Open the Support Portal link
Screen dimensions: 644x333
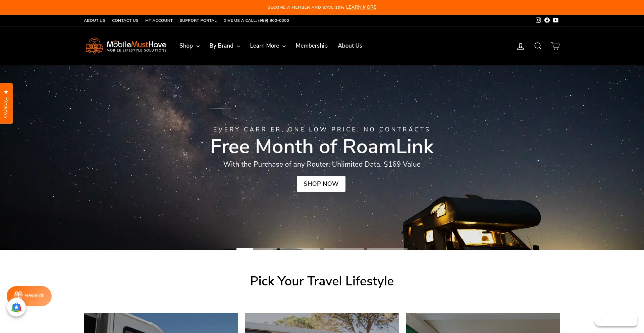(x=198, y=20)
